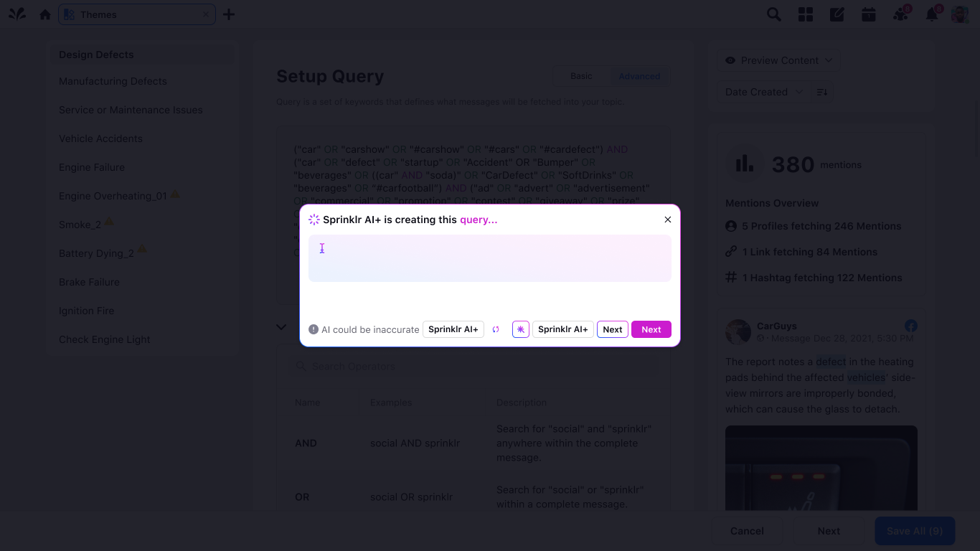Open global search from the top bar
The height and width of the screenshot is (551, 980).
(x=773, y=14)
